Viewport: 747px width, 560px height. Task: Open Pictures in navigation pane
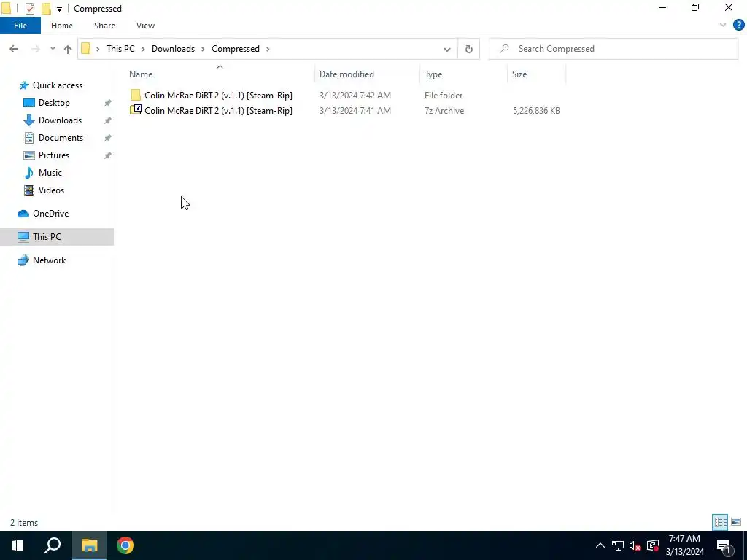tap(54, 155)
